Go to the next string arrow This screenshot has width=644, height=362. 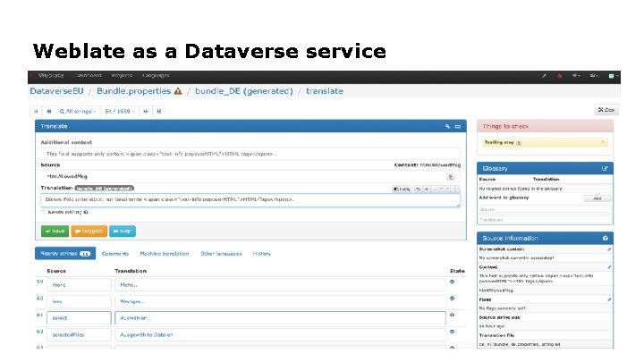click(x=146, y=111)
